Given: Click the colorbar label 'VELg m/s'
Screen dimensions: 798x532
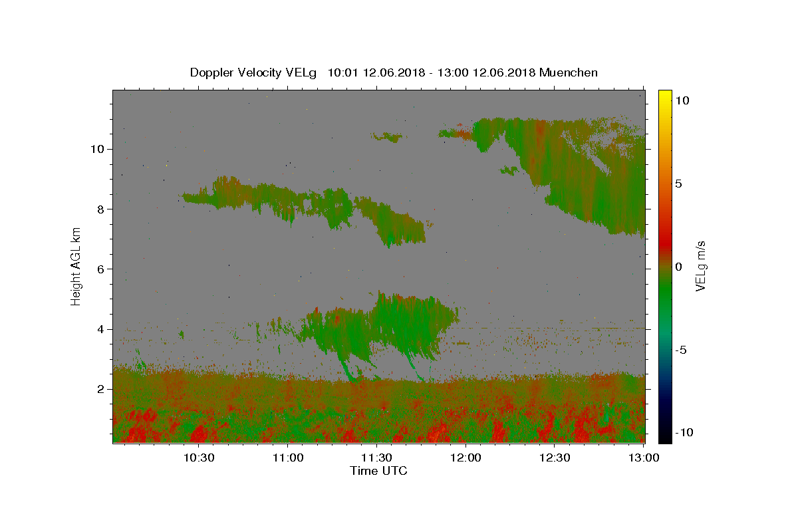Looking at the screenshot, I should (700, 266).
